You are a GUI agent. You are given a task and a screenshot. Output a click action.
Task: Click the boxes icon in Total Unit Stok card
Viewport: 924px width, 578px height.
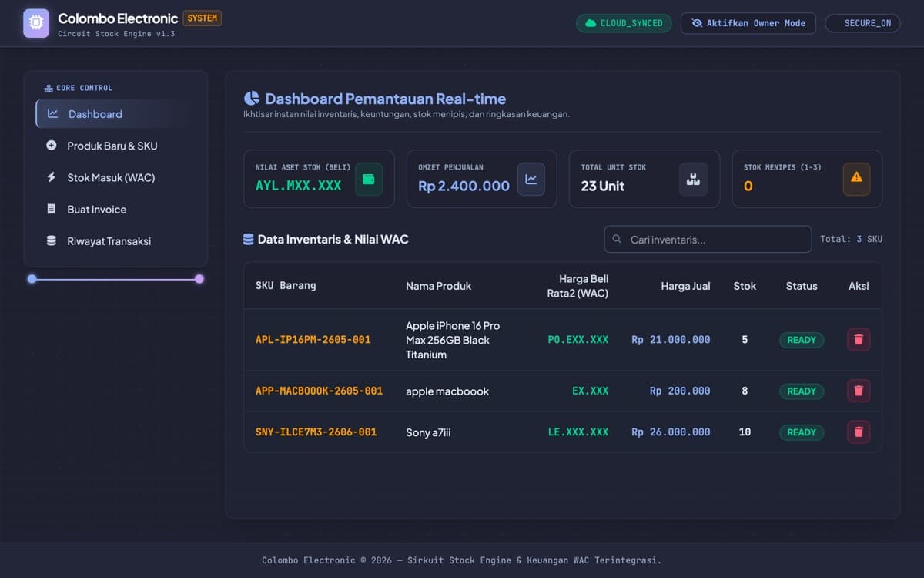694,179
